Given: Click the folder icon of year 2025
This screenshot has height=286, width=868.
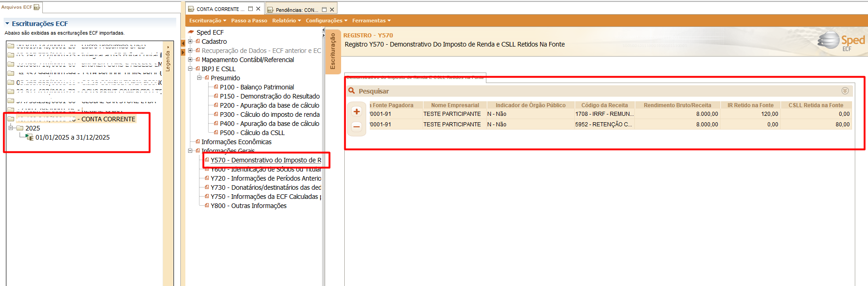Looking at the screenshot, I should [20, 128].
